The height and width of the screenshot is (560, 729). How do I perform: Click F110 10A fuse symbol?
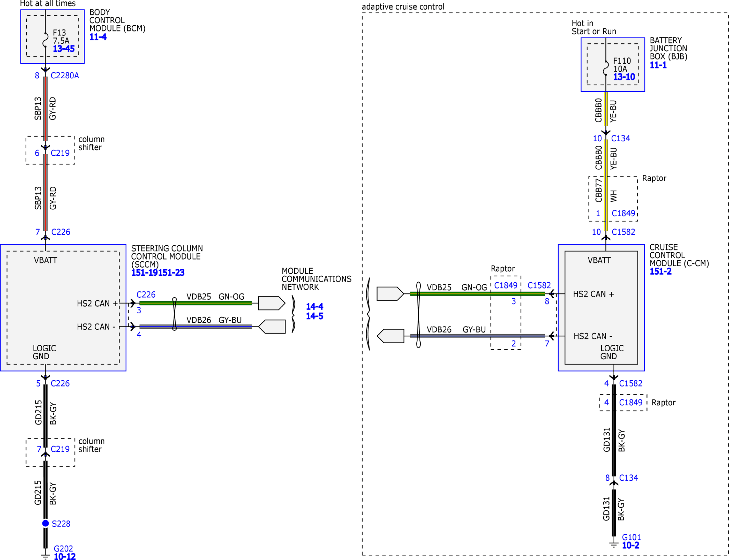605,68
